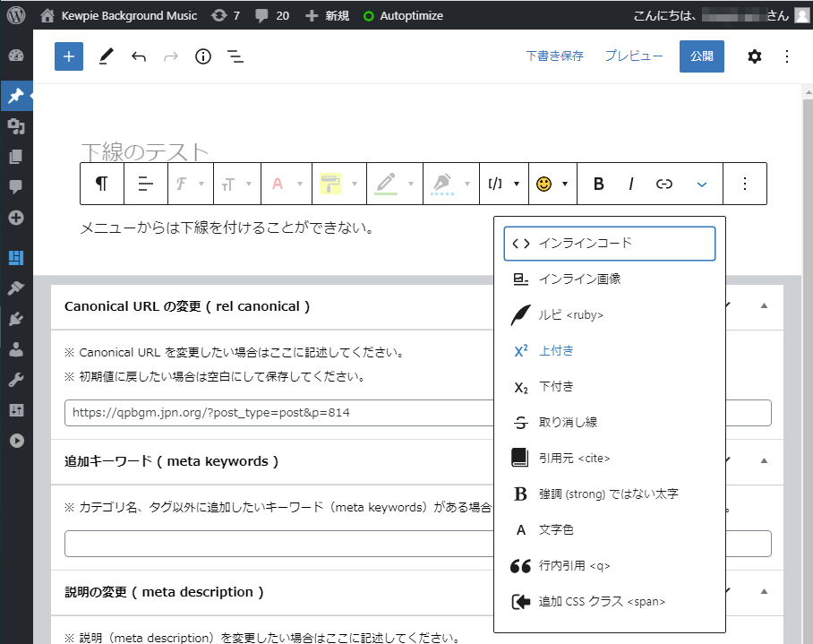Screen dimensions: 813x644
Task: Click the blue plus add-block button
Action: point(69,56)
